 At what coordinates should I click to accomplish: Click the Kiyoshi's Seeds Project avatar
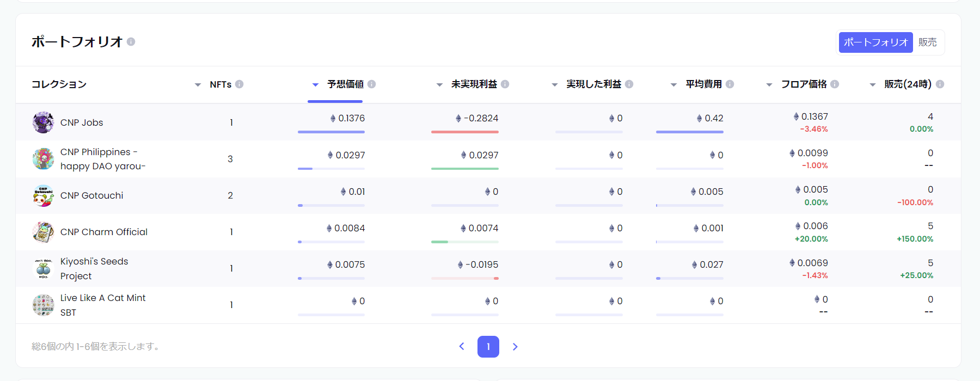(43, 268)
